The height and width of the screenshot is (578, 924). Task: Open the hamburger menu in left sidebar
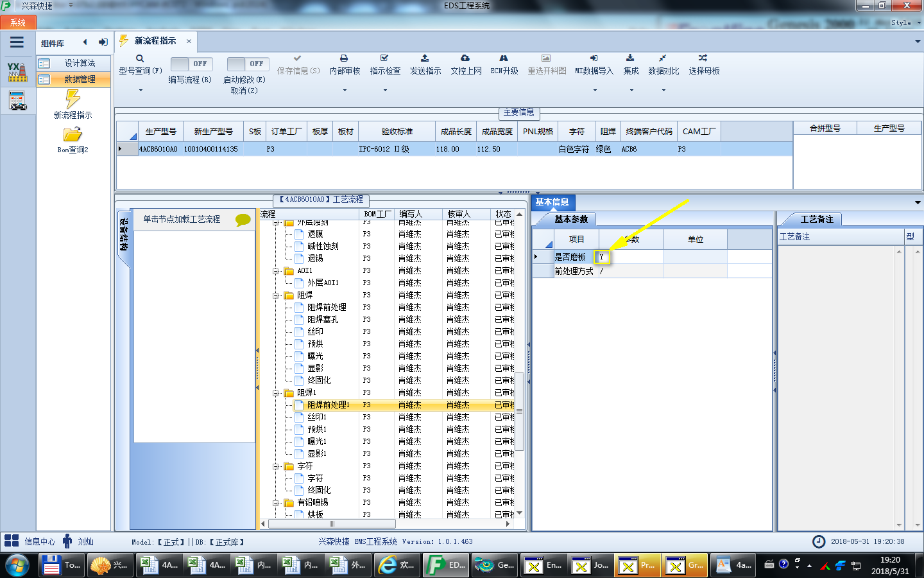[x=17, y=42]
